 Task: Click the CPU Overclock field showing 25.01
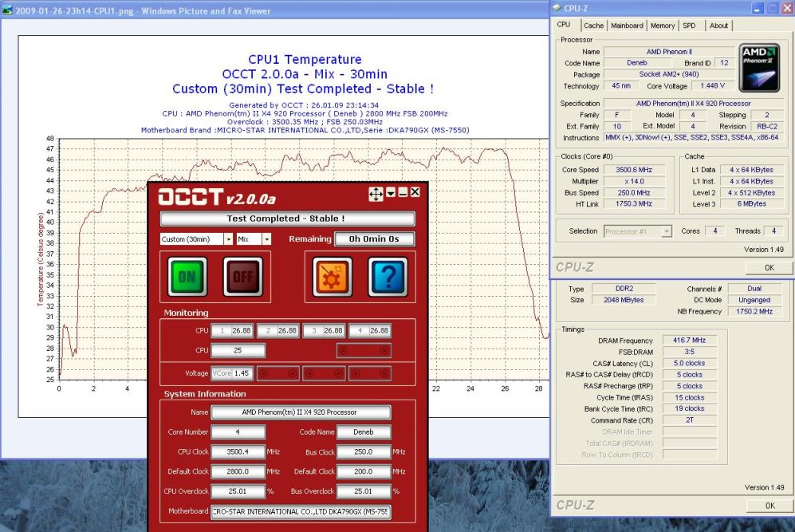click(238, 491)
